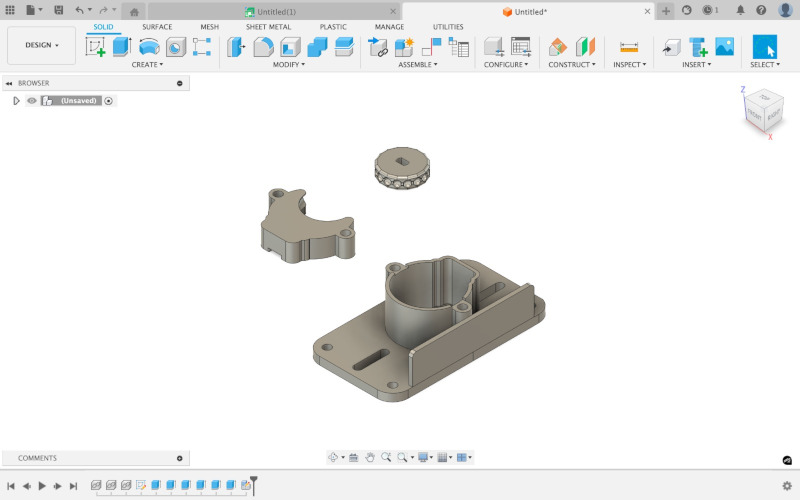Open the Viewports layout dropdown
800x500 pixels.
[x=464, y=457]
